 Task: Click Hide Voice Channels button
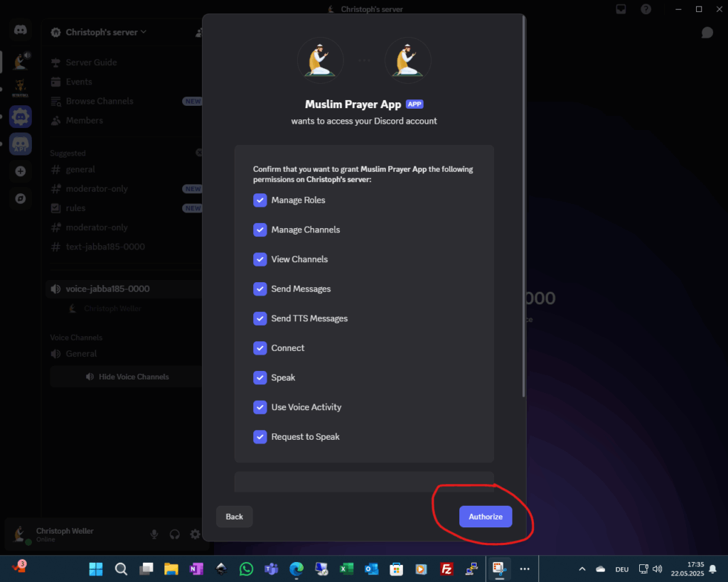coord(127,377)
